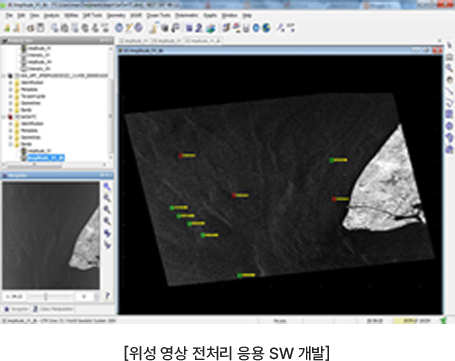455x361 pixels.
Task: Open the File menu
Action: click(9, 15)
